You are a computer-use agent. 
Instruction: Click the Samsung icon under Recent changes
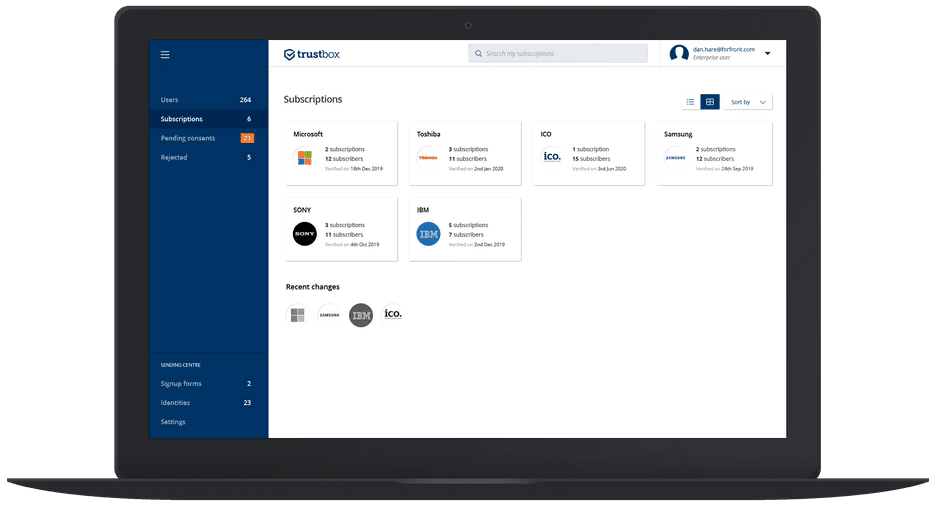[329, 315]
